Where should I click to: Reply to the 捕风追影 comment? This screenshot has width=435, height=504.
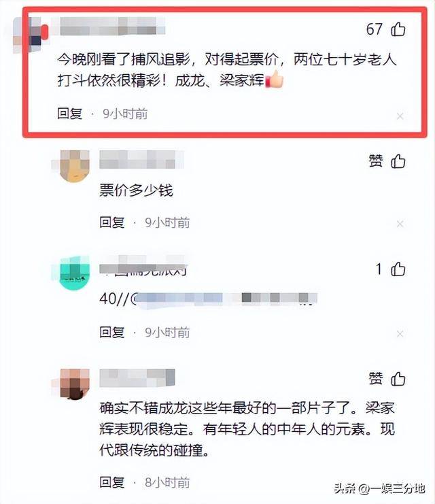pyautogui.click(x=70, y=114)
